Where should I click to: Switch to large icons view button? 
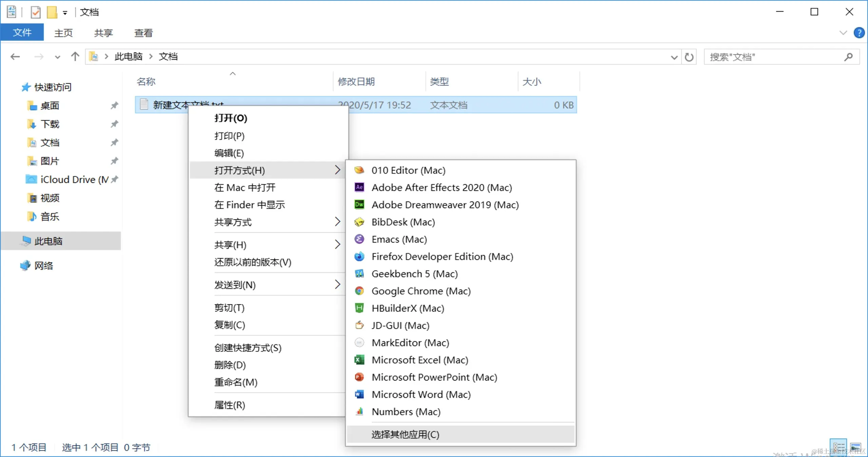855,448
